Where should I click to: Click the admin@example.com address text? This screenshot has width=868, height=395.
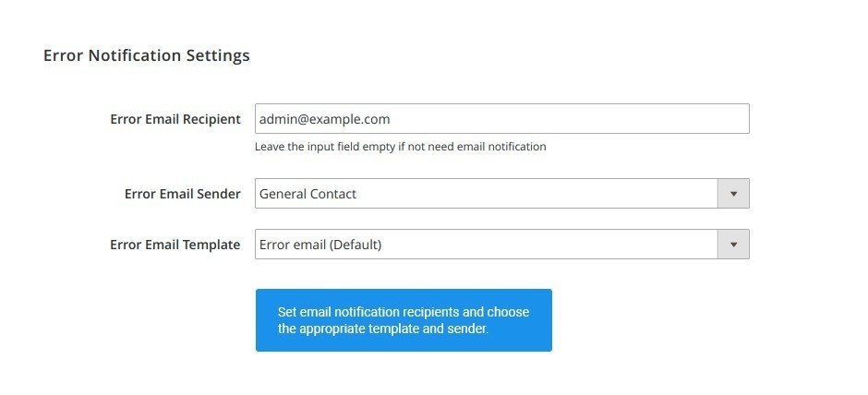[324, 119]
